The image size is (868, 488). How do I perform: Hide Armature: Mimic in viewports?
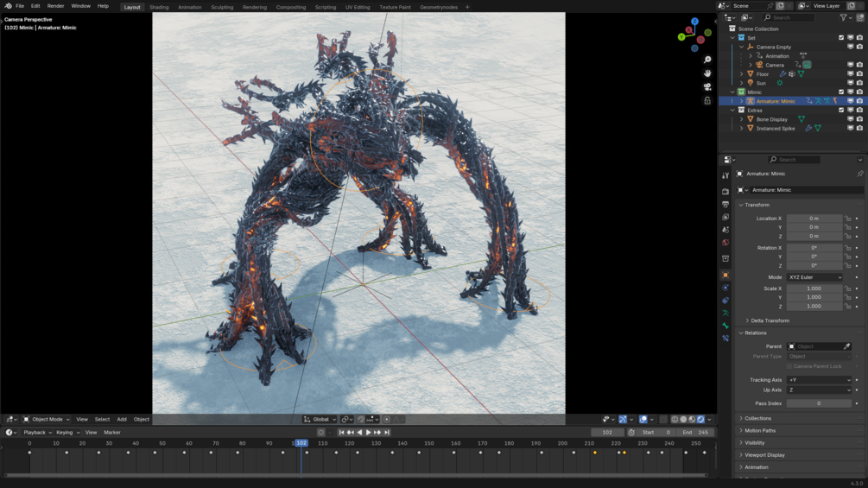(850, 101)
